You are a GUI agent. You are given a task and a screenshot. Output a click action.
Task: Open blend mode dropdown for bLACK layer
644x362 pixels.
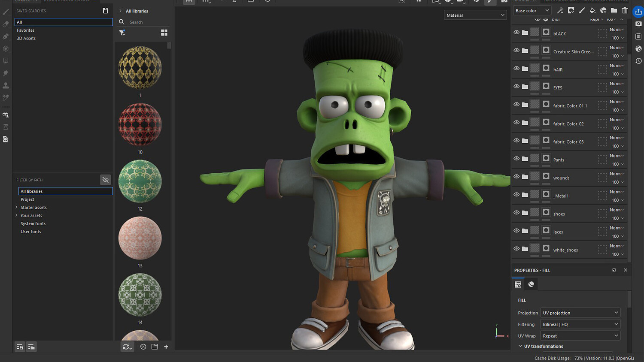(617, 30)
